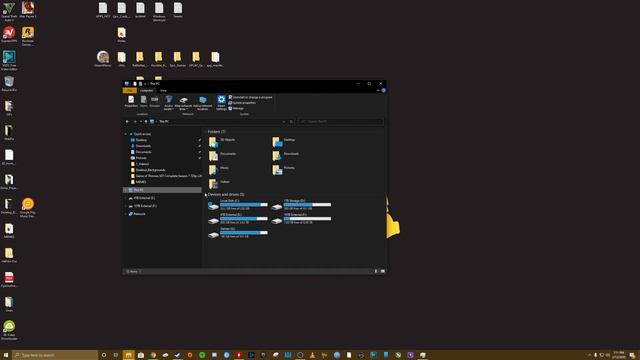Switch to the View ribbon tab
The height and width of the screenshot is (360, 640).
pyautogui.click(x=163, y=90)
